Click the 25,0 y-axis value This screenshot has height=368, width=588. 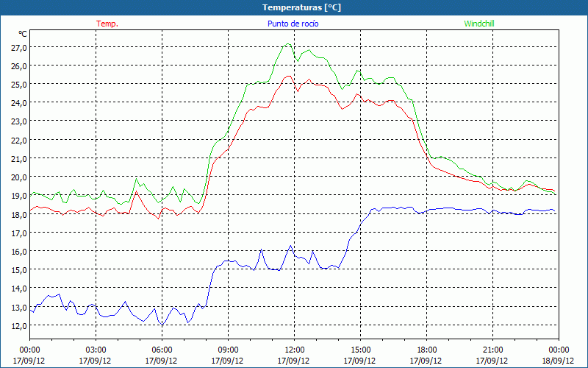click(x=19, y=85)
